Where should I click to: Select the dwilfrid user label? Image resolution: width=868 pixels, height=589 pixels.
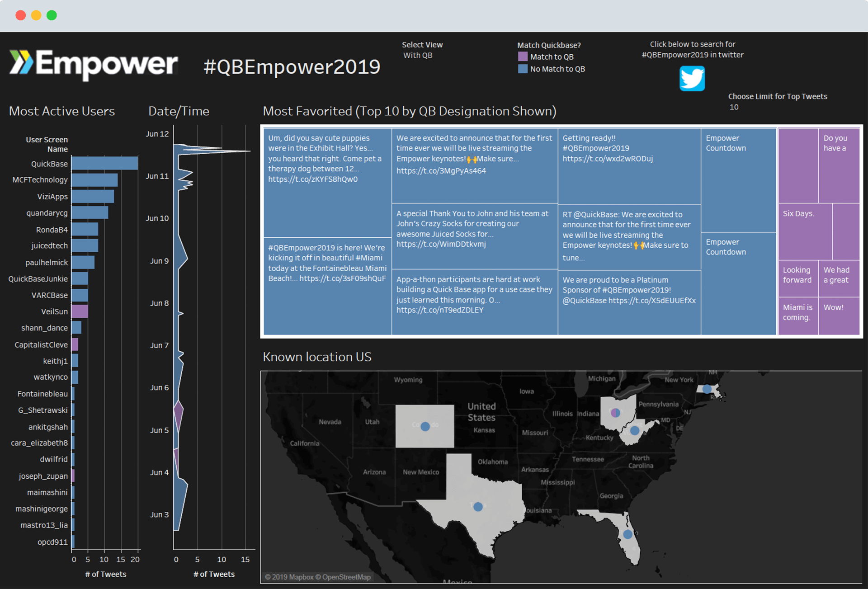(x=54, y=459)
